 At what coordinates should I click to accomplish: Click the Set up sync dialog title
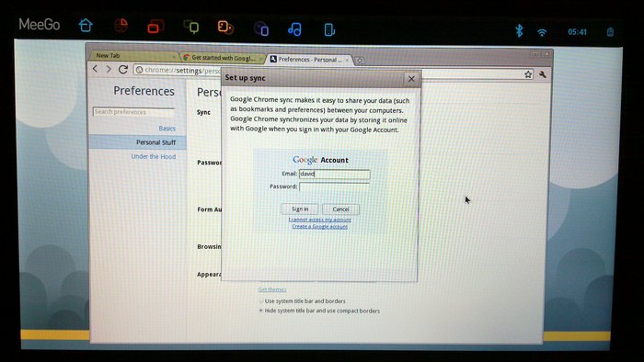(246, 78)
